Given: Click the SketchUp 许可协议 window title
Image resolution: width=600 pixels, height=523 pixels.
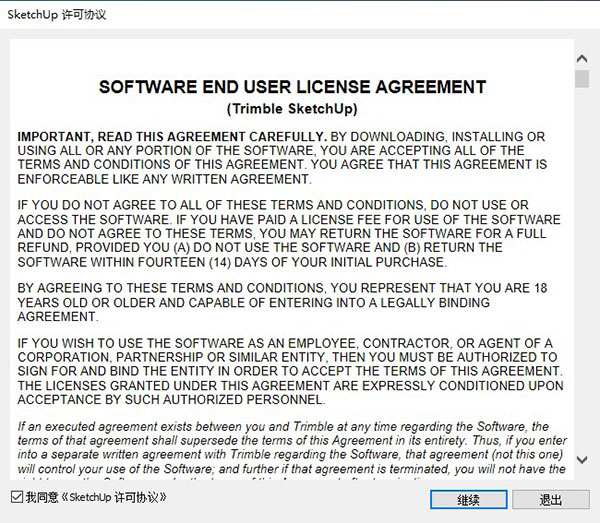Looking at the screenshot, I should 57,15.
